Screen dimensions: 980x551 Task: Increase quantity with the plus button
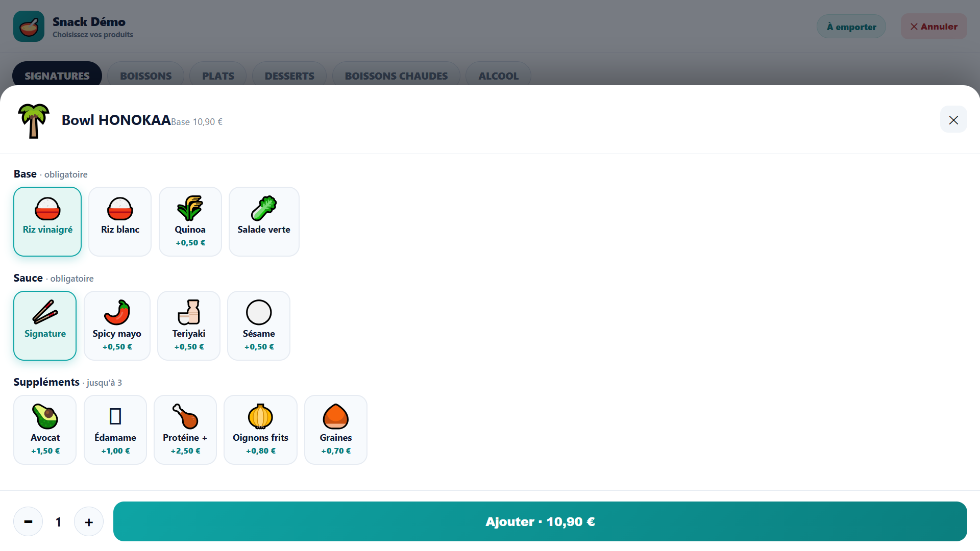(x=89, y=521)
